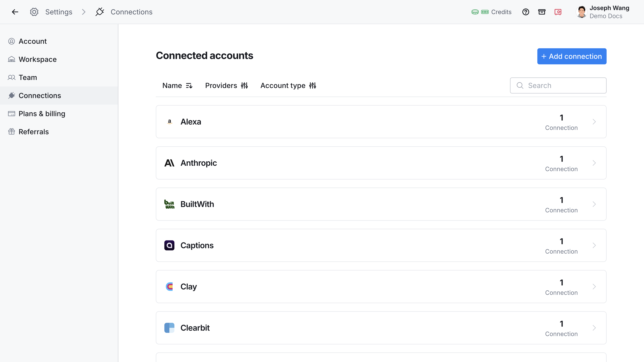Click the Connections breadcrumb label

(131, 12)
